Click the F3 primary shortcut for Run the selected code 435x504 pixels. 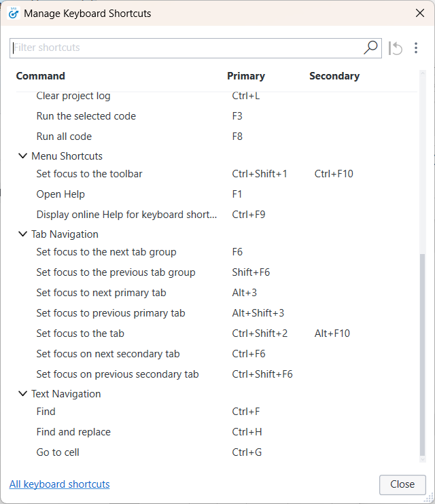(237, 116)
